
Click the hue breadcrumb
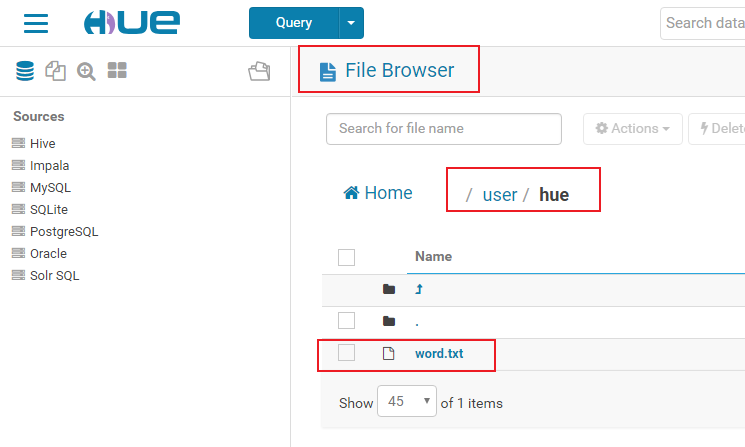click(x=554, y=195)
